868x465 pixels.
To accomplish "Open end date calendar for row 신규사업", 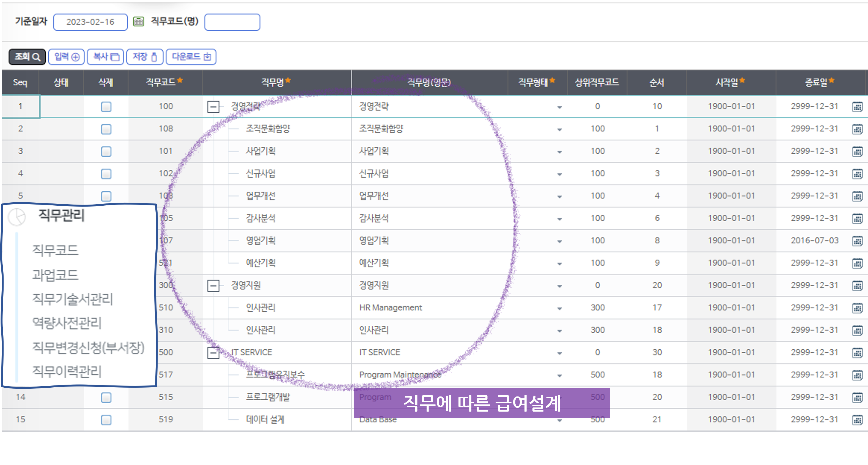I will 857,174.
